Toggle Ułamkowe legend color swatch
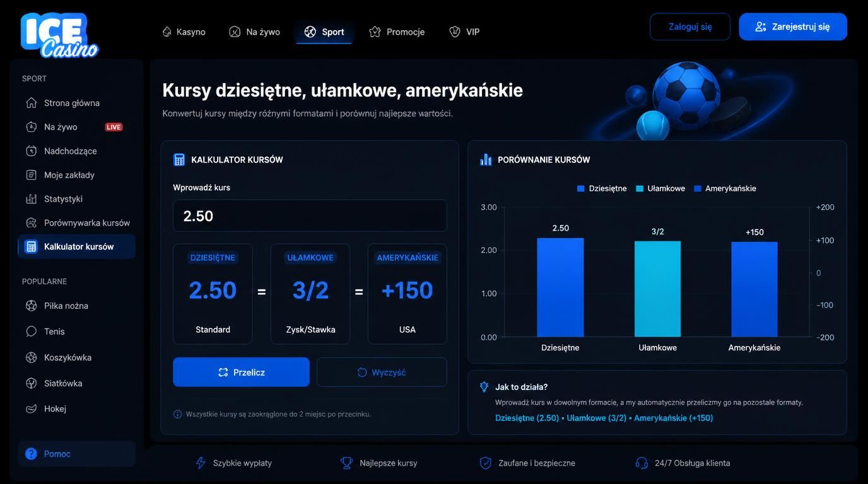 [640, 188]
